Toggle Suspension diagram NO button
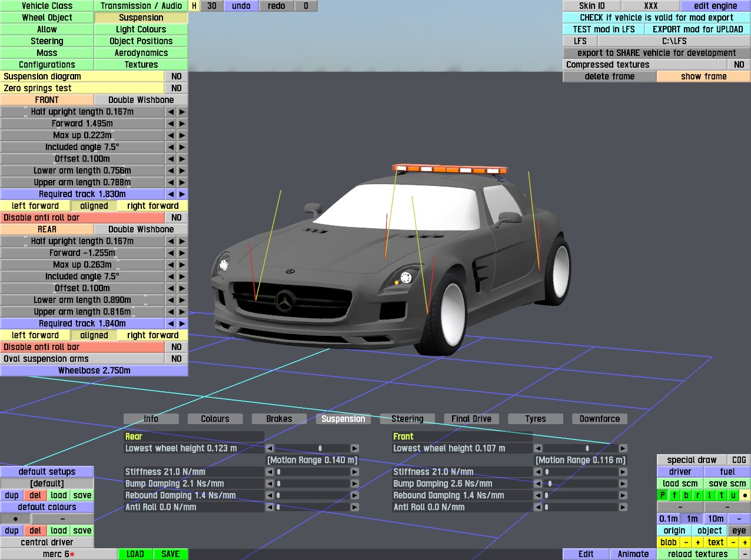751x560 pixels. coord(176,76)
